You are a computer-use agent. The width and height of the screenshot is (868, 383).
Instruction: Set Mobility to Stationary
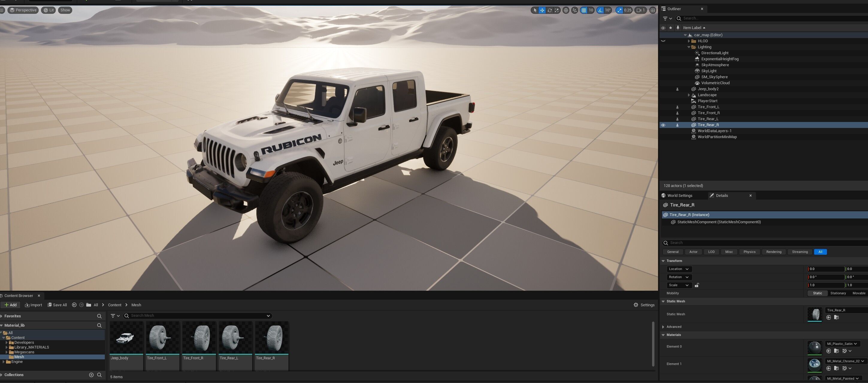tap(838, 293)
